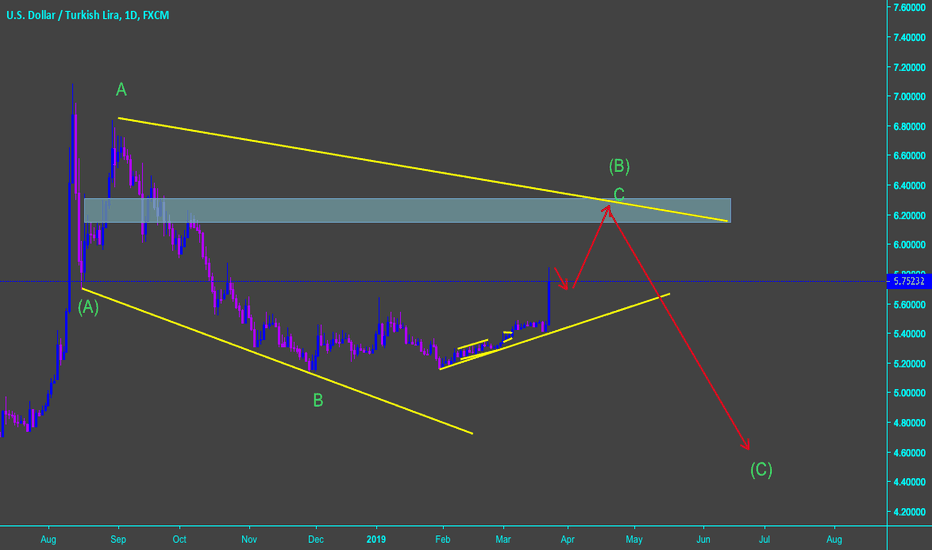Click the May label on the time axis
932x550 pixels.
click(x=634, y=539)
